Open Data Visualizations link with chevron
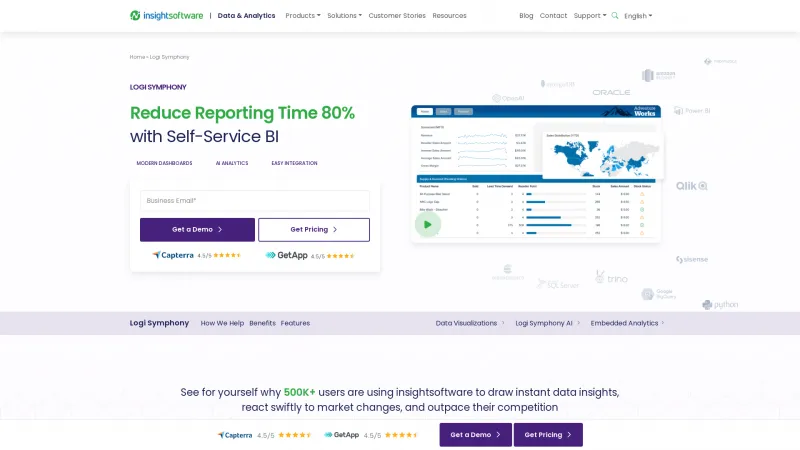The image size is (800, 450). (x=470, y=323)
